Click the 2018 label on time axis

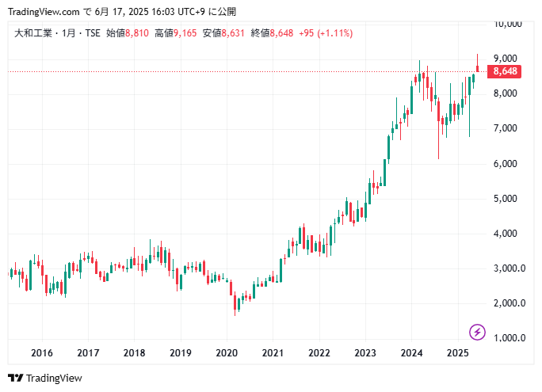click(134, 353)
